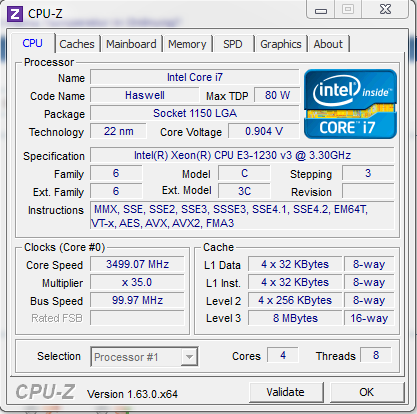Click the Ext. Family value 6
The image size is (417, 414).
click(x=116, y=191)
